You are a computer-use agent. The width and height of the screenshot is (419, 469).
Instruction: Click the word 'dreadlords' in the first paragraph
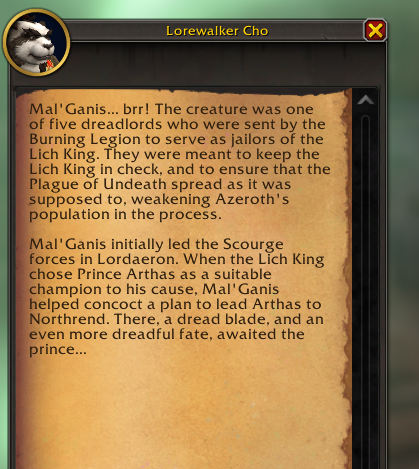tap(122, 124)
